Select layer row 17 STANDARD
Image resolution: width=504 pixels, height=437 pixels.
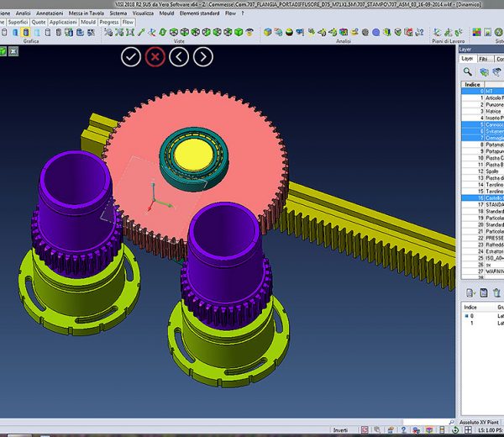pos(483,204)
